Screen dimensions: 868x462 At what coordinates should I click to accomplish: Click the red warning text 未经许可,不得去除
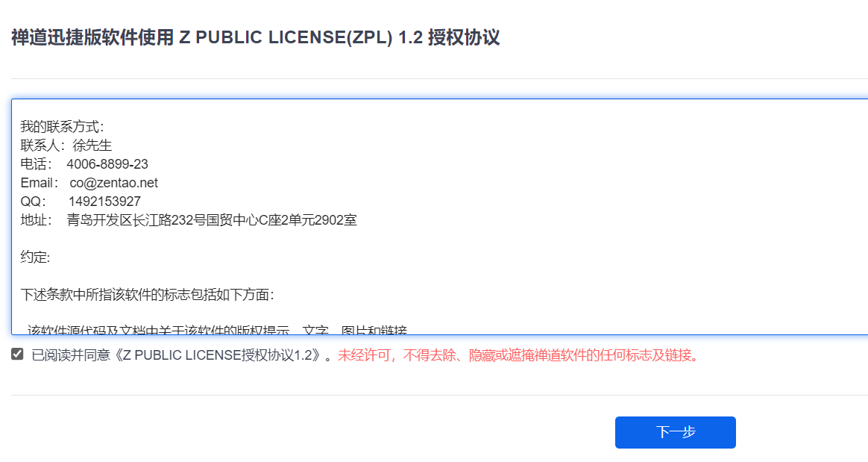click(x=520, y=355)
